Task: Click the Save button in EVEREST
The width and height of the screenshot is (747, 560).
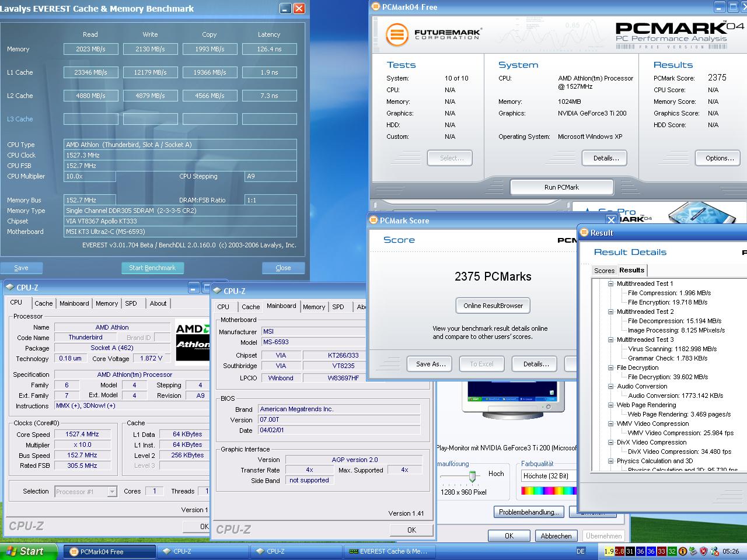Action: pos(21,268)
